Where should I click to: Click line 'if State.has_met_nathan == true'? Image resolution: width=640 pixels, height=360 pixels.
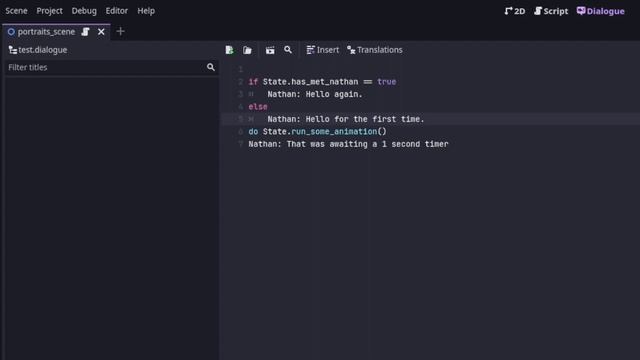coord(322,82)
